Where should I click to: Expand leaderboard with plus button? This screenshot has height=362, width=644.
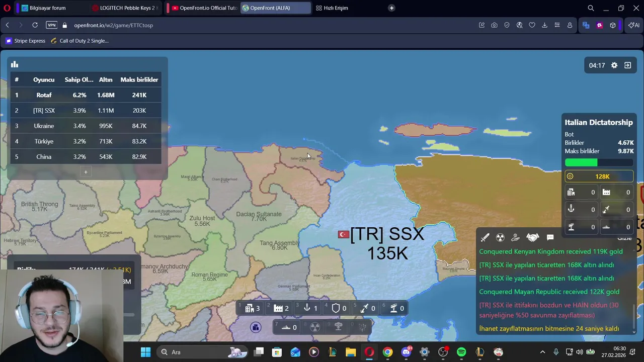point(86,172)
